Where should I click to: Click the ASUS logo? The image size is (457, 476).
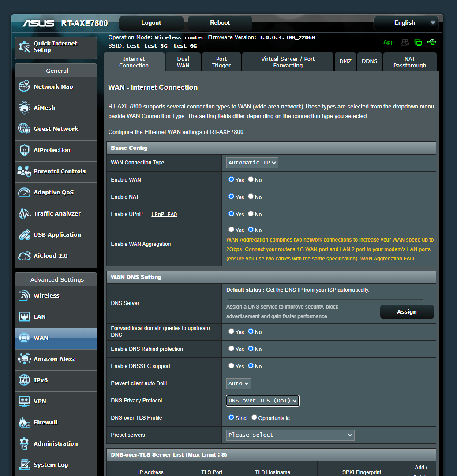(x=38, y=23)
